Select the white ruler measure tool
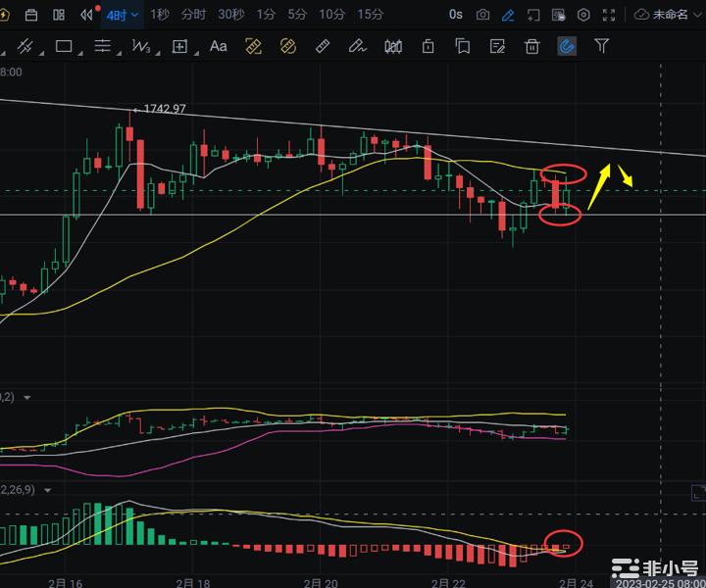The image size is (706, 588). (323, 46)
